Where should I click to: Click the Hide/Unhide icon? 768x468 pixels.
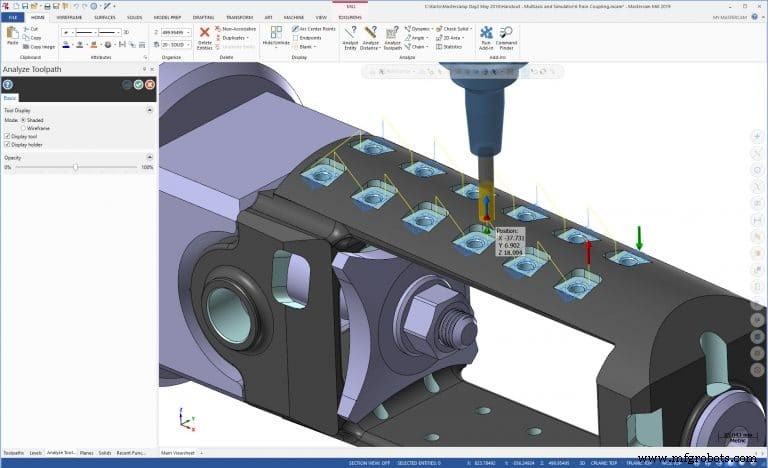point(276,32)
